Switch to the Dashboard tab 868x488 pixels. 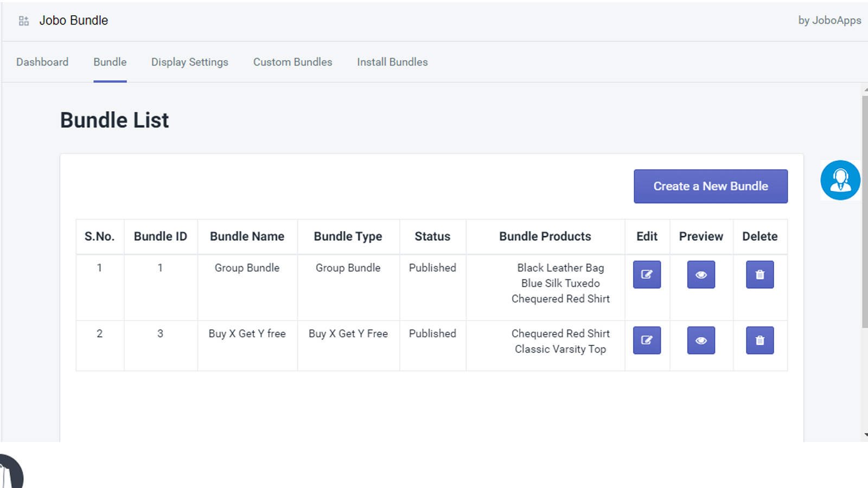point(42,62)
